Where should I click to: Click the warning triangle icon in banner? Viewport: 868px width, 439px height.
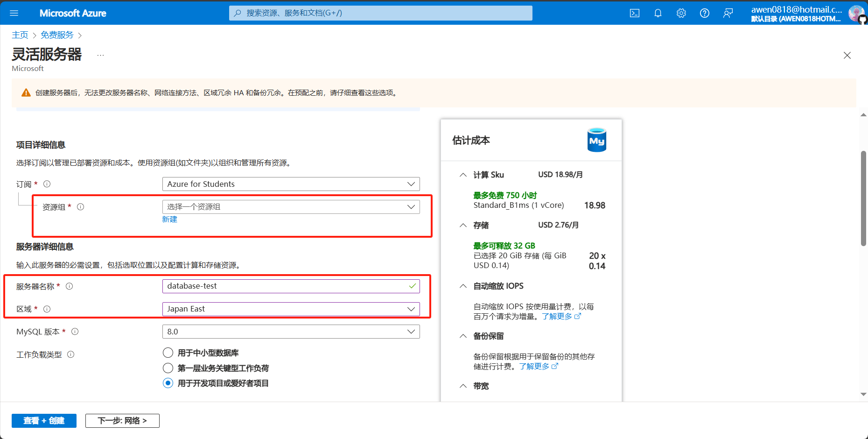pos(26,92)
